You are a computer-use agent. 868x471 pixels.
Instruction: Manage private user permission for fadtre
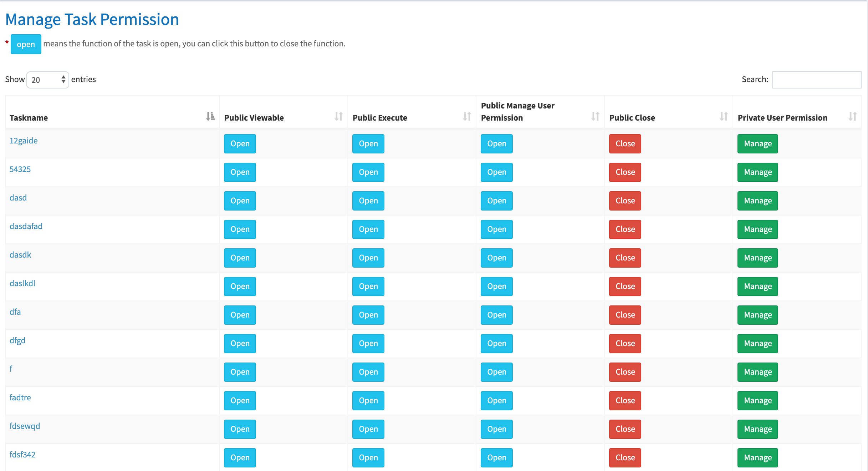click(x=758, y=401)
